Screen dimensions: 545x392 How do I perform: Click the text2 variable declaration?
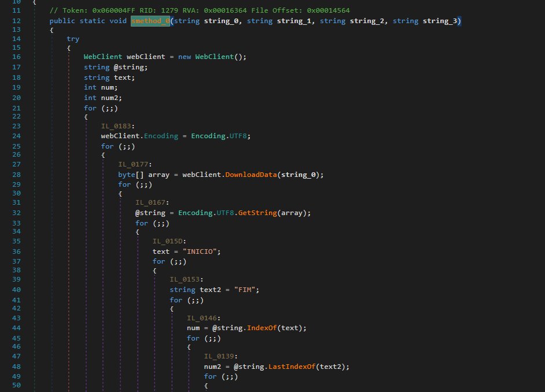[x=208, y=290]
